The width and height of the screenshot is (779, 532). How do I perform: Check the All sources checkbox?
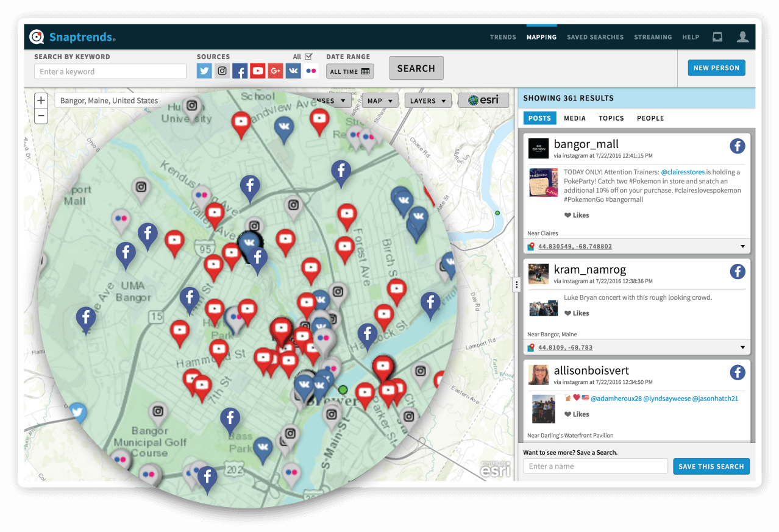309,56
